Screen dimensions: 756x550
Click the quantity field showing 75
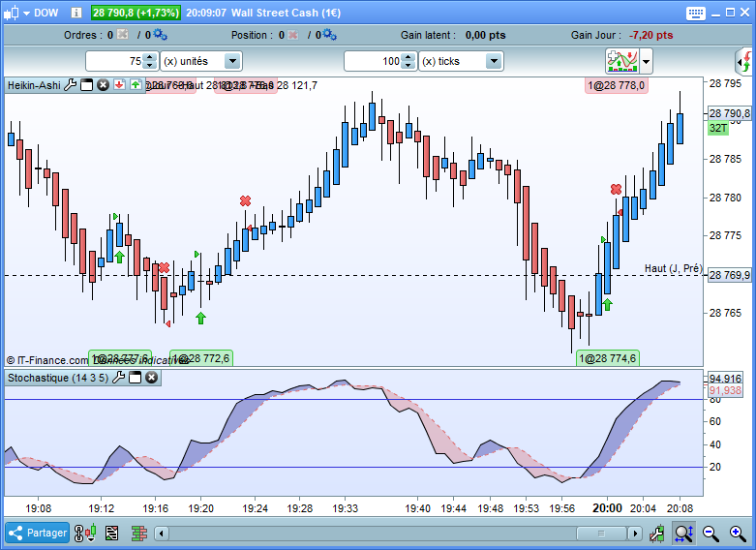[x=114, y=61]
